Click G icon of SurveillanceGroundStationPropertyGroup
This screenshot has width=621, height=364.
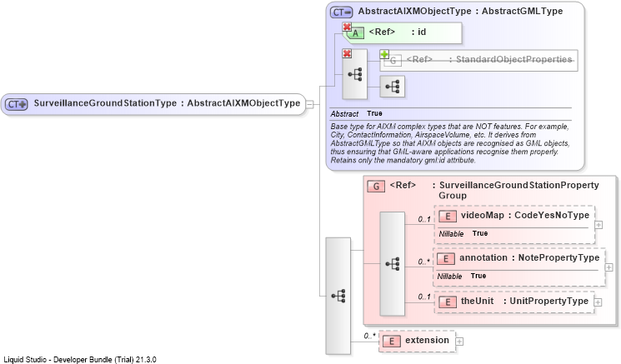pyautogui.click(x=376, y=186)
